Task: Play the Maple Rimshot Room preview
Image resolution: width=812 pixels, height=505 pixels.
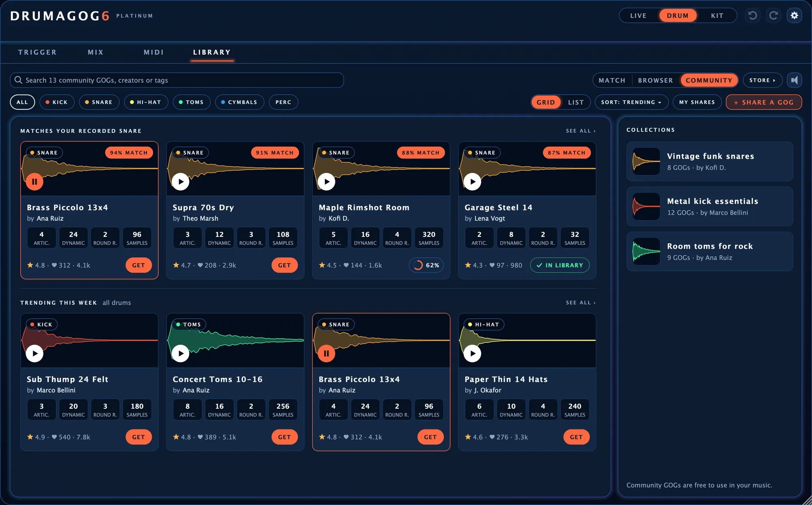Action: click(x=326, y=182)
